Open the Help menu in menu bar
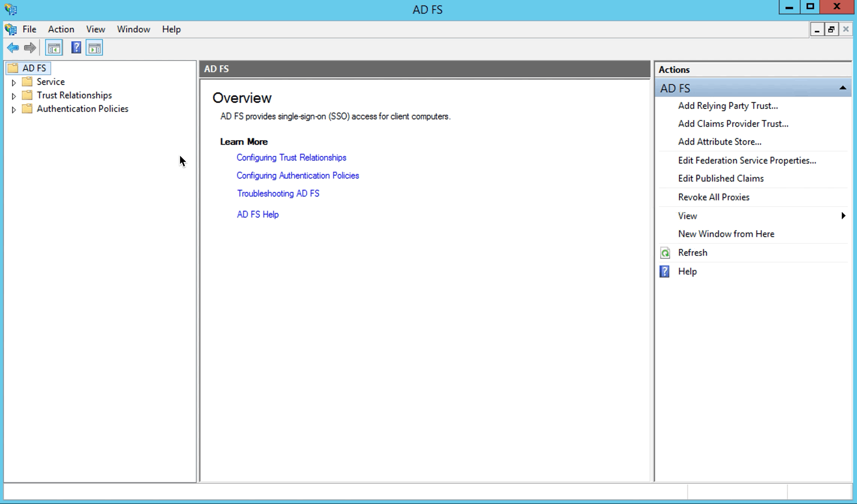 [171, 29]
